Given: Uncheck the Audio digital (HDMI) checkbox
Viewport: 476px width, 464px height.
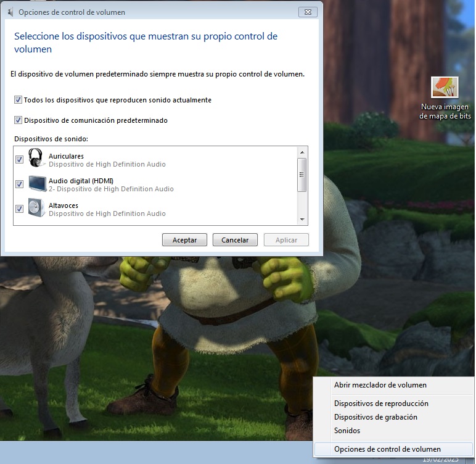Looking at the screenshot, I should (20, 184).
